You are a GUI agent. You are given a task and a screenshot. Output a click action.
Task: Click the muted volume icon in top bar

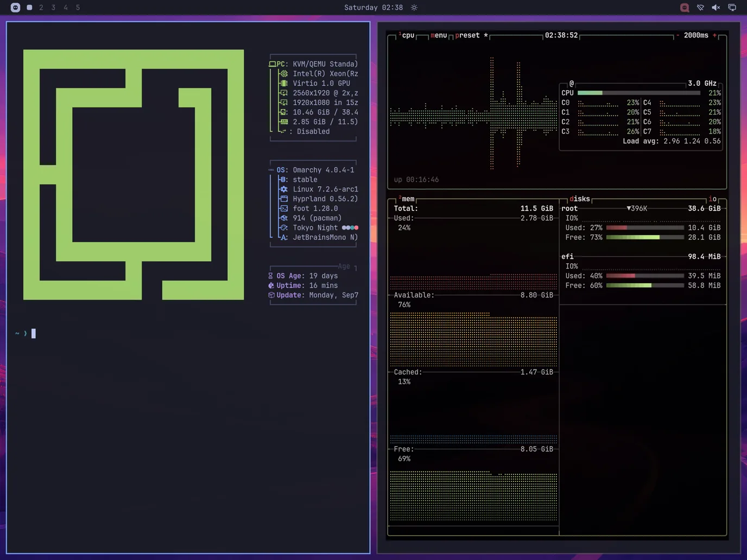click(x=716, y=8)
